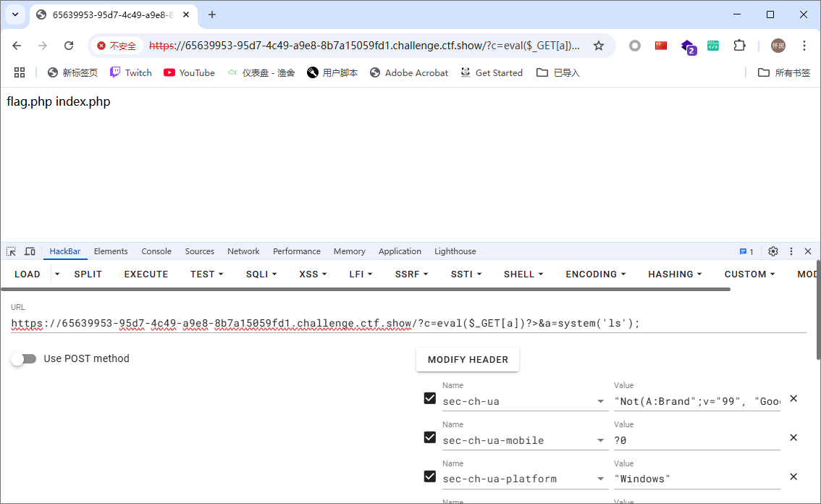821x504 pixels.
Task: Open the XSS dropdown menu
Action: 313,274
